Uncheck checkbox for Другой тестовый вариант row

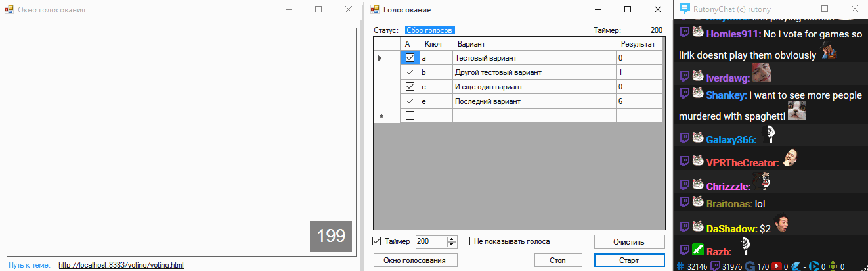(x=410, y=72)
